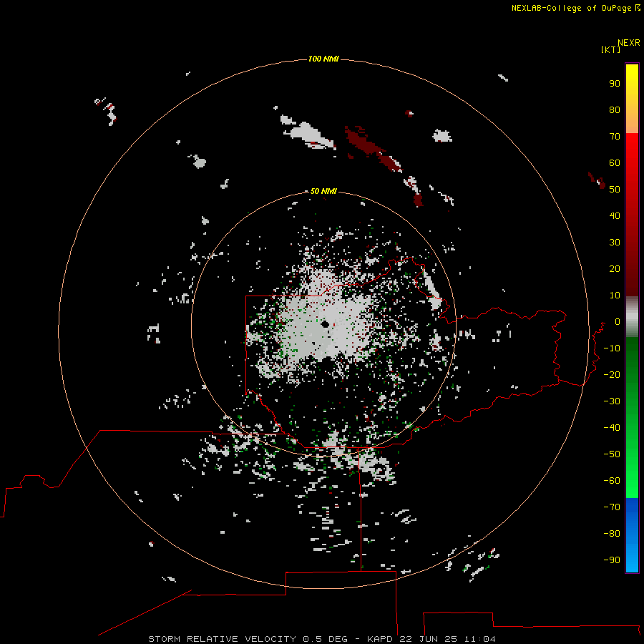644x644 pixels.
Task: Click the gray zero-velocity segment of the color bar
Action: click(632, 317)
